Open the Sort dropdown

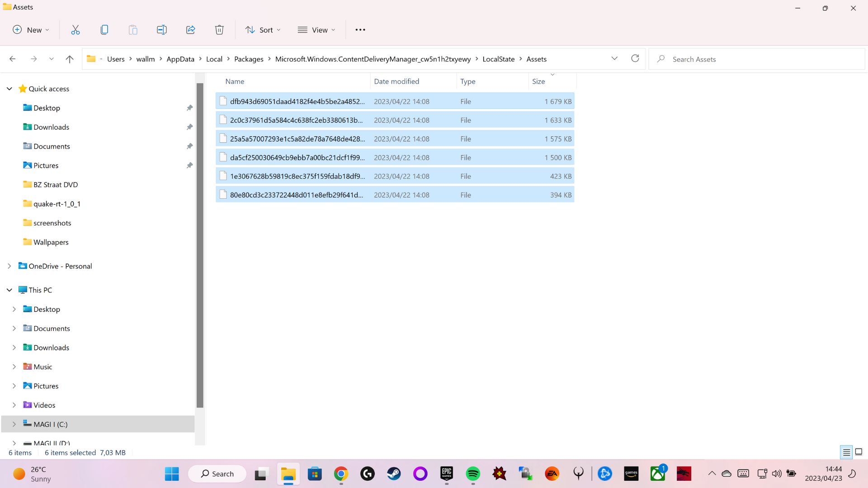[263, 29]
